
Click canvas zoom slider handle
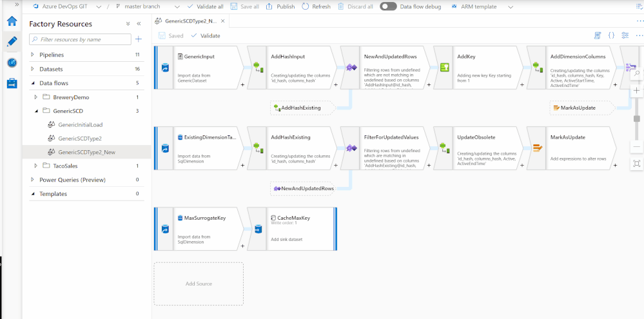point(637,119)
